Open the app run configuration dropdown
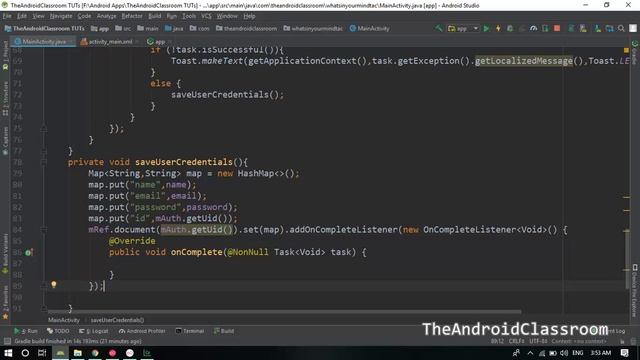Image resolution: width=640 pixels, height=360 pixels. pyautogui.click(x=463, y=29)
